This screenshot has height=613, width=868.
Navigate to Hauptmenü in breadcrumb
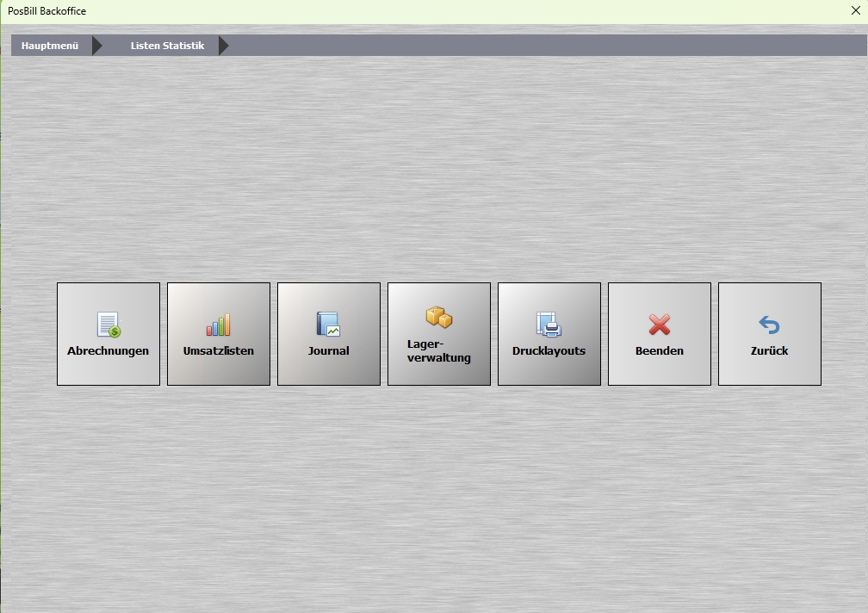pos(50,46)
